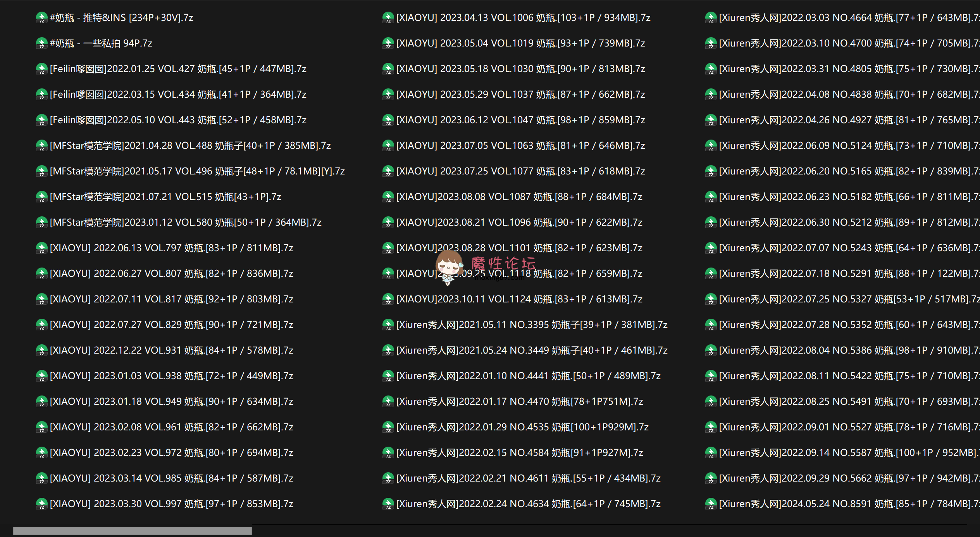The image size is (980, 537).
Task: Select XIAOYU 2023.01.18 VOL.949 file name
Action: (172, 402)
